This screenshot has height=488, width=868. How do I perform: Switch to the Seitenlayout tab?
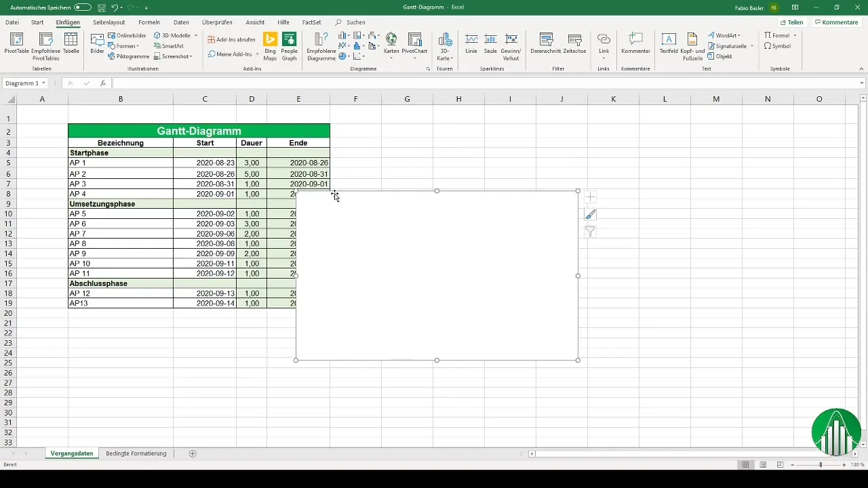pyautogui.click(x=108, y=22)
